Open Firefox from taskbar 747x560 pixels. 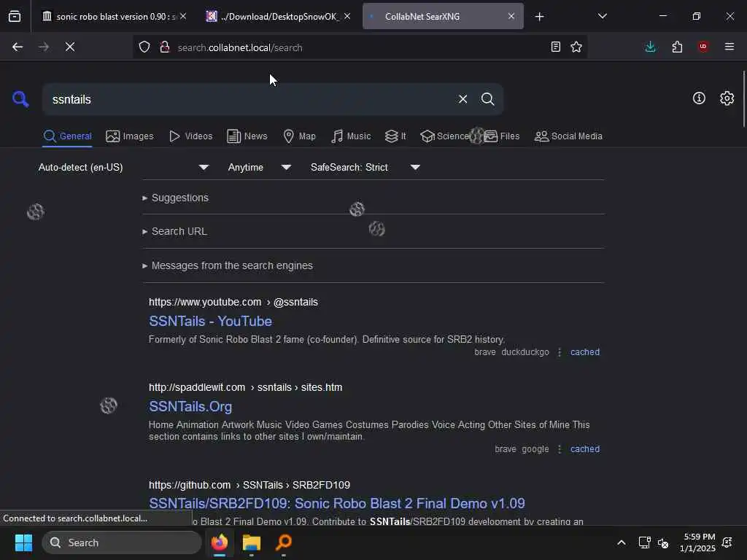pos(219,542)
